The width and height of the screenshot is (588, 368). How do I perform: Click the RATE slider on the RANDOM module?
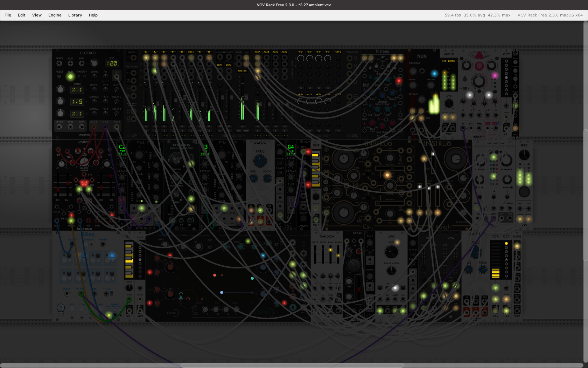pos(315,254)
